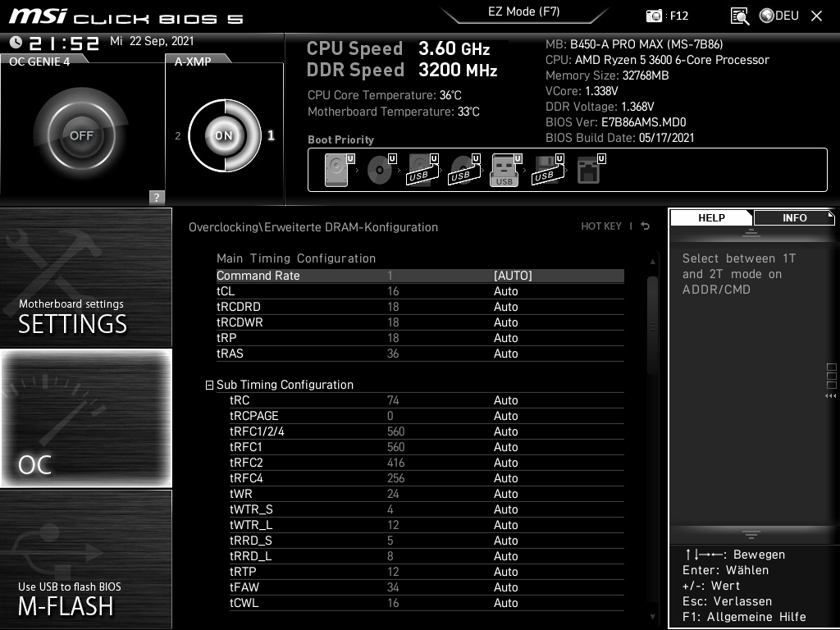Click the network boot device icon

(591, 169)
